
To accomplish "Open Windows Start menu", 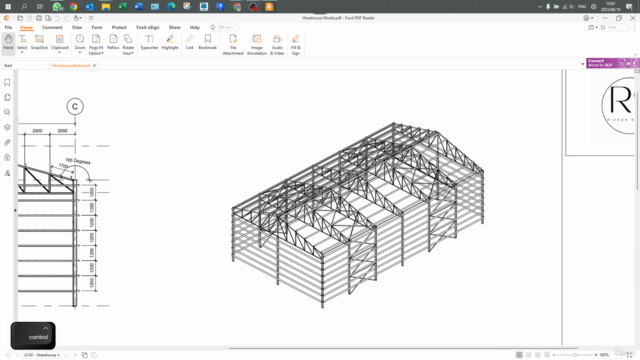I will pyautogui.click(x=8, y=7).
